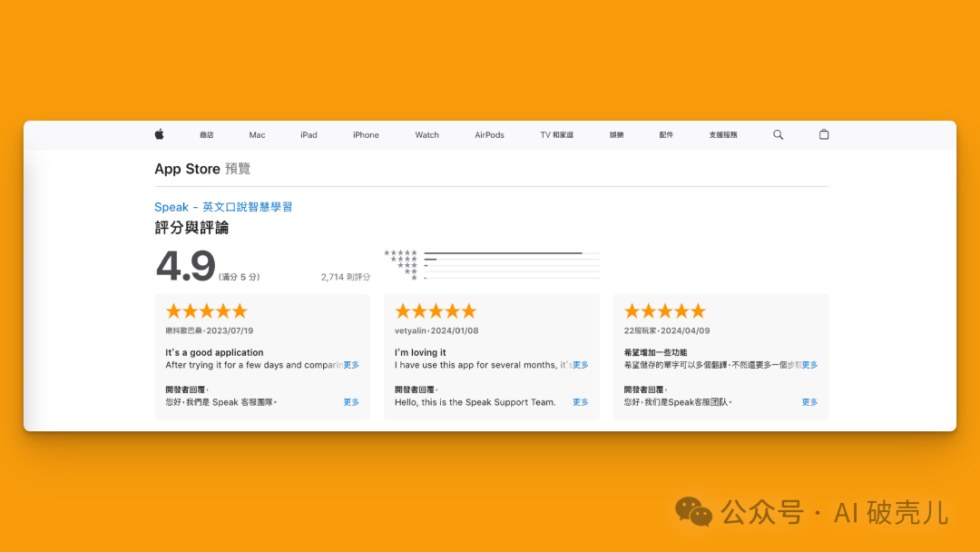Click the App Store 預覽 heading
The height and width of the screenshot is (552, 980).
(x=202, y=169)
